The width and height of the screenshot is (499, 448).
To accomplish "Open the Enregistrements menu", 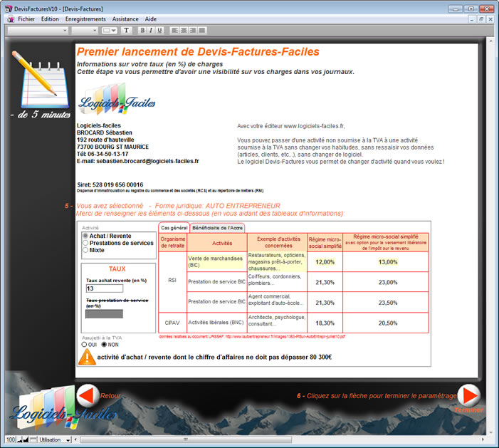I will pyautogui.click(x=85, y=19).
